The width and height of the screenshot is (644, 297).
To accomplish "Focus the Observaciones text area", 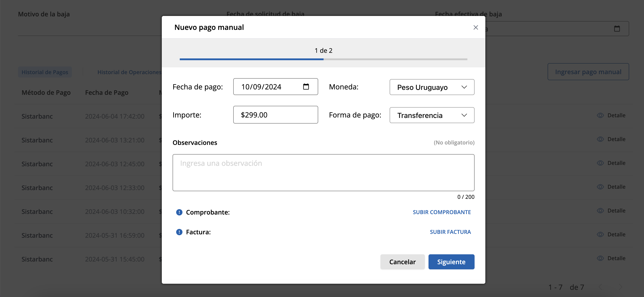I will (323, 173).
